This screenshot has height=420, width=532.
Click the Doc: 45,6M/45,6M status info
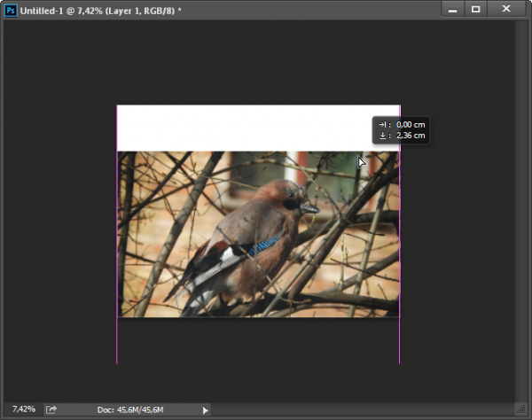pyautogui.click(x=130, y=409)
